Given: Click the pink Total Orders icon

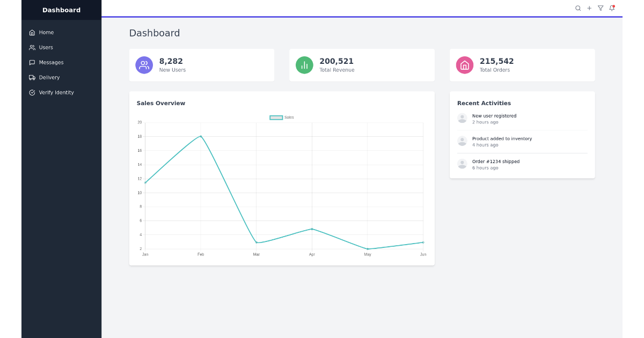Looking at the screenshot, I should coord(465,65).
